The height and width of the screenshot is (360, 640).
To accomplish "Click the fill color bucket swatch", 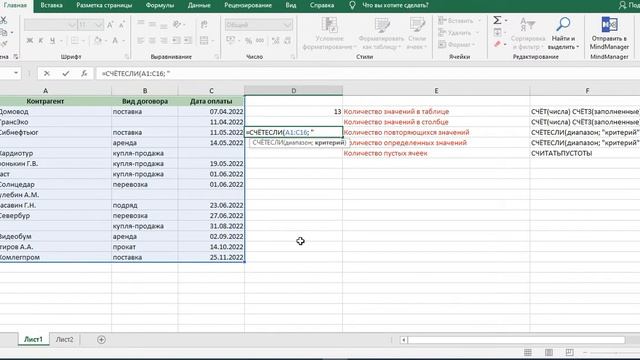I will [x=98, y=40].
